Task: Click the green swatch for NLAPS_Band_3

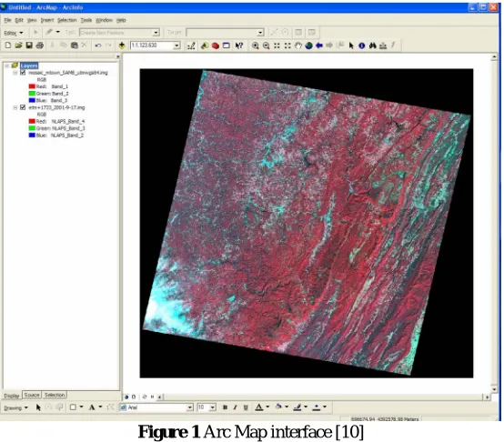Action: click(32, 128)
